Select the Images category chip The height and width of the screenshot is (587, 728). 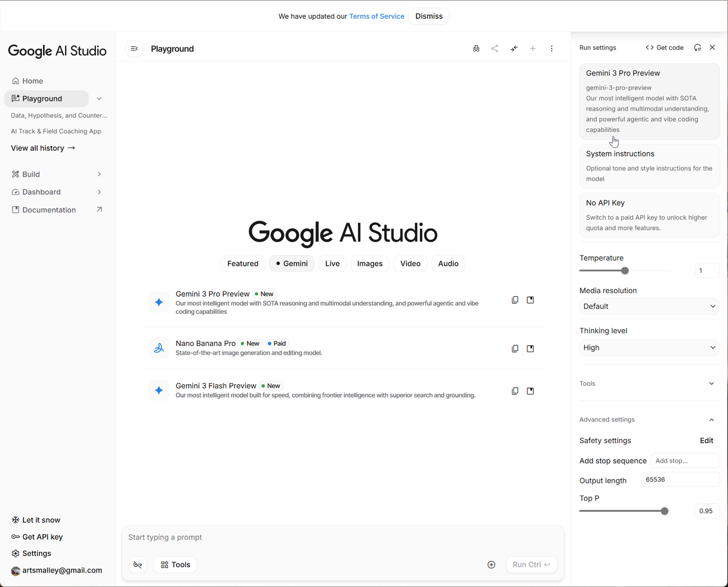point(370,263)
